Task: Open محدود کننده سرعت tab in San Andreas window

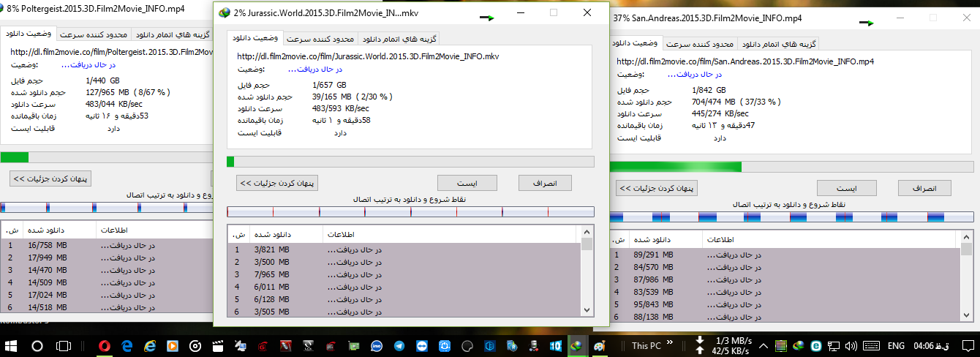Action: (x=700, y=44)
